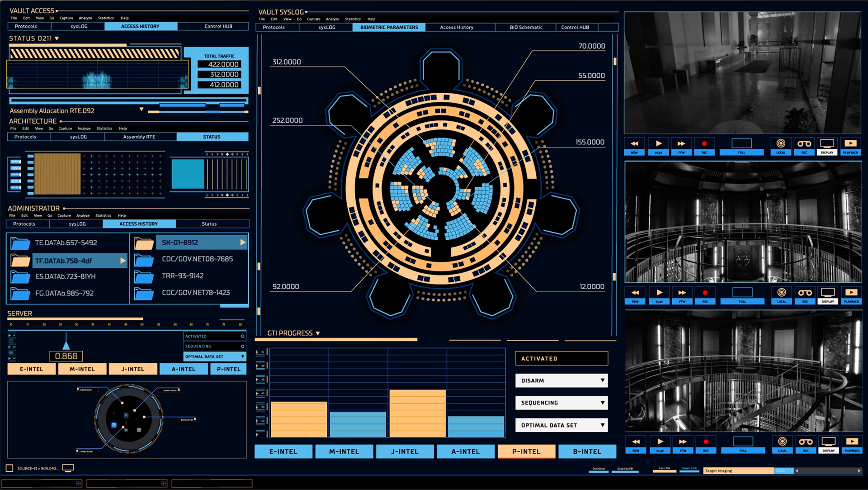
Task: Toggle the SEQUENCING radio indicator in the Server panel
Action: (x=243, y=346)
